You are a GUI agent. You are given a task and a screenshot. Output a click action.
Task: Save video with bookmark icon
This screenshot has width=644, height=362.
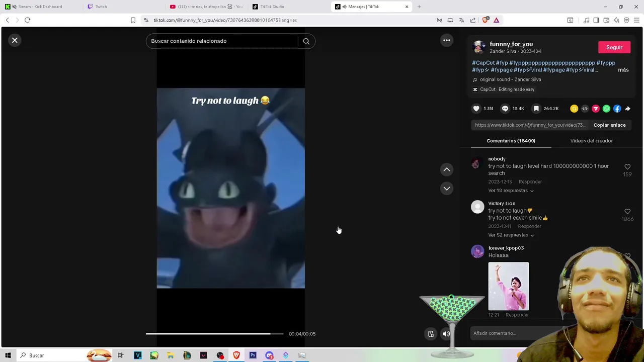pos(536,109)
